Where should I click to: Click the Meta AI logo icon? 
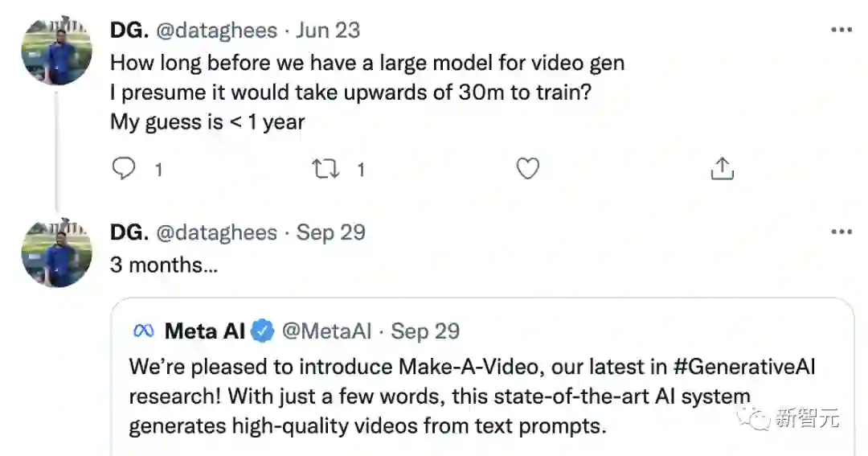143,331
